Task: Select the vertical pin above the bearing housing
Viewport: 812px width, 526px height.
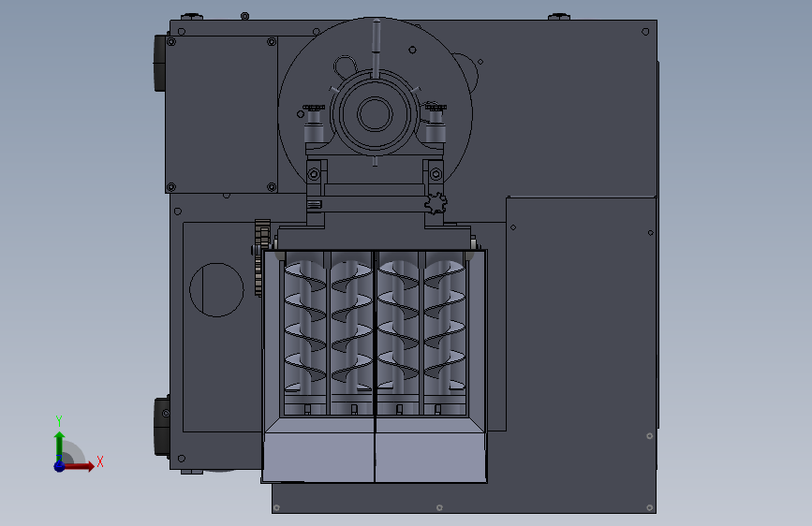Action: [376, 48]
